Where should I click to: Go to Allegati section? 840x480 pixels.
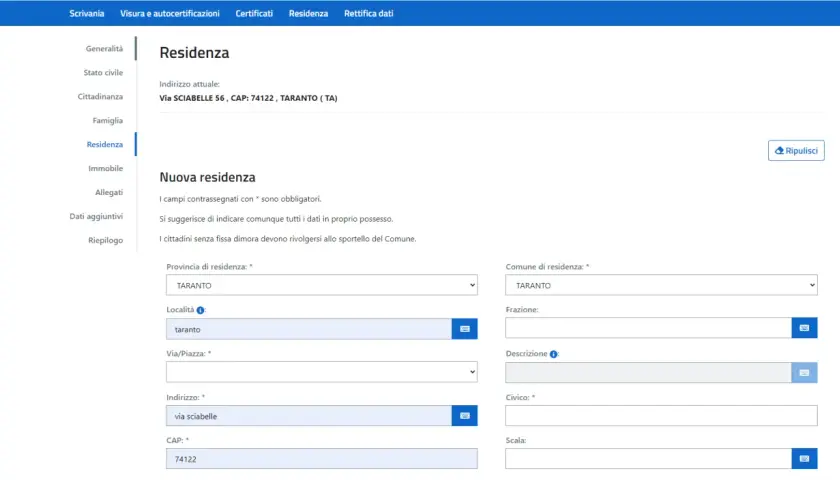tap(109, 192)
